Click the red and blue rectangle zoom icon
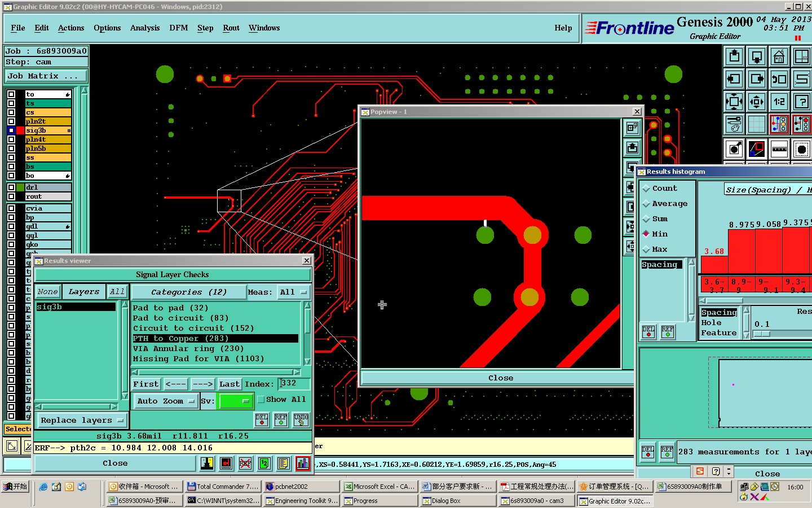 [757, 149]
